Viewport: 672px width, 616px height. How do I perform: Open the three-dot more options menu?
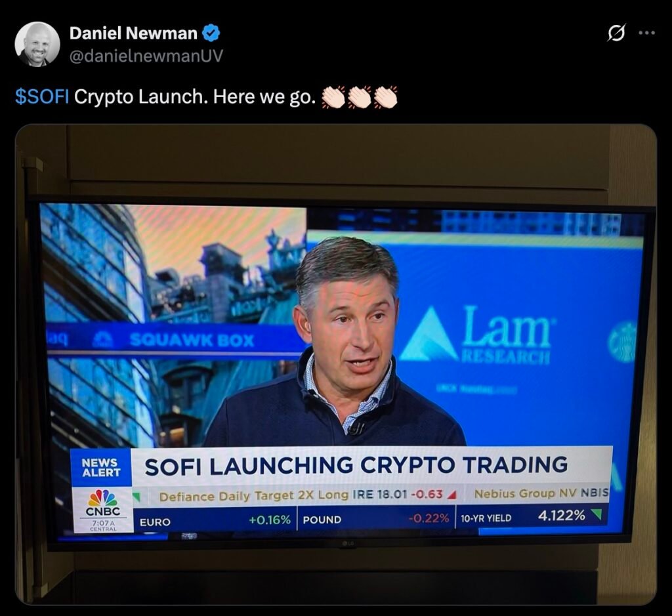pyautogui.click(x=647, y=33)
